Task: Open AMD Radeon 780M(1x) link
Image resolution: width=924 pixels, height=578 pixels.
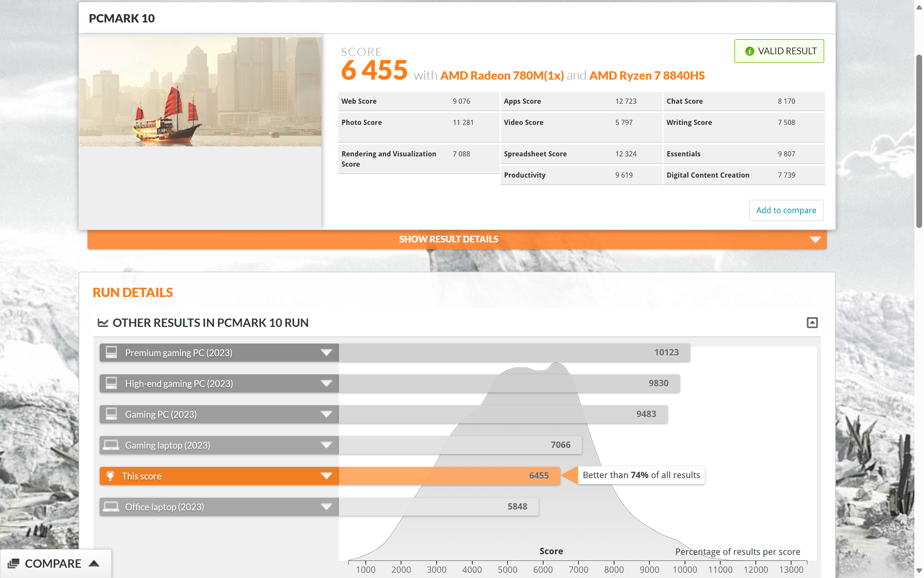Action: pyautogui.click(x=502, y=75)
